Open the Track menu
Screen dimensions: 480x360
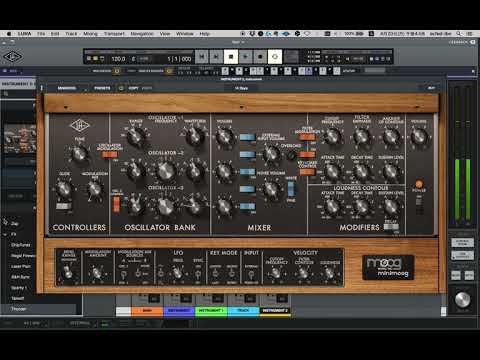(x=71, y=34)
